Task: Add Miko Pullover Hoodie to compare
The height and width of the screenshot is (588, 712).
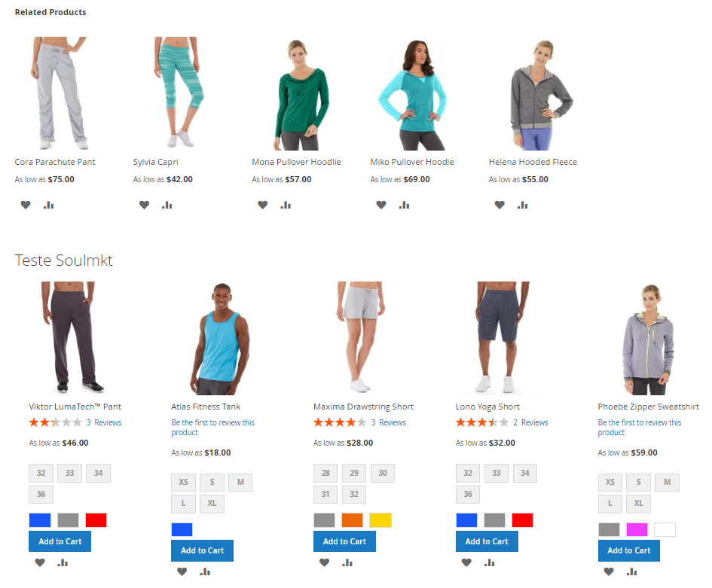Action: (x=404, y=205)
